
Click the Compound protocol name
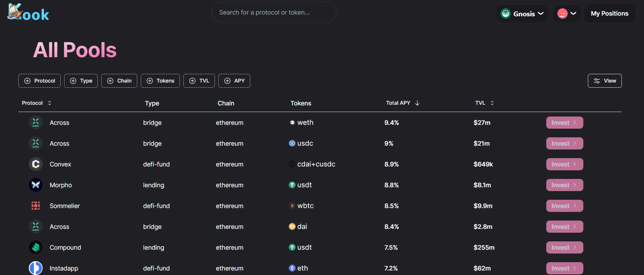pos(65,248)
